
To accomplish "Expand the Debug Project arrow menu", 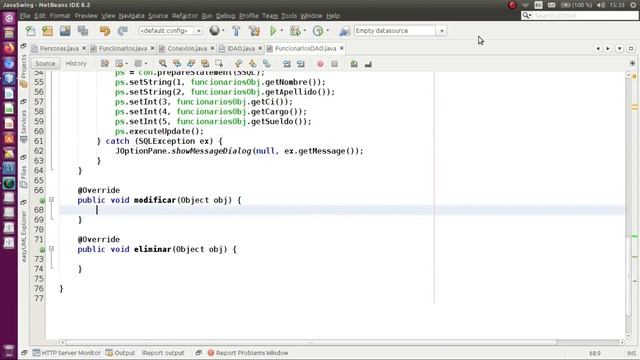I will (304, 31).
